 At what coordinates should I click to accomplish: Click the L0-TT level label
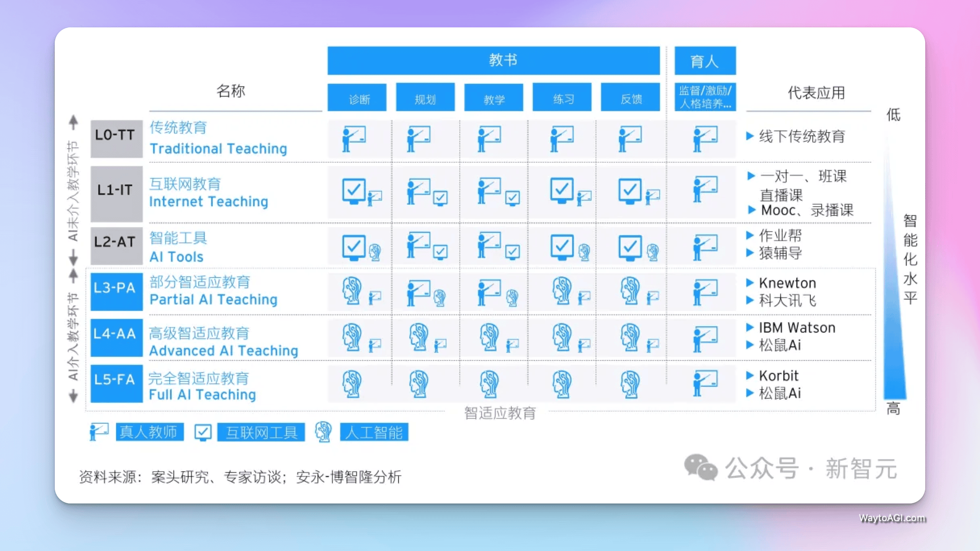point(116,139)
